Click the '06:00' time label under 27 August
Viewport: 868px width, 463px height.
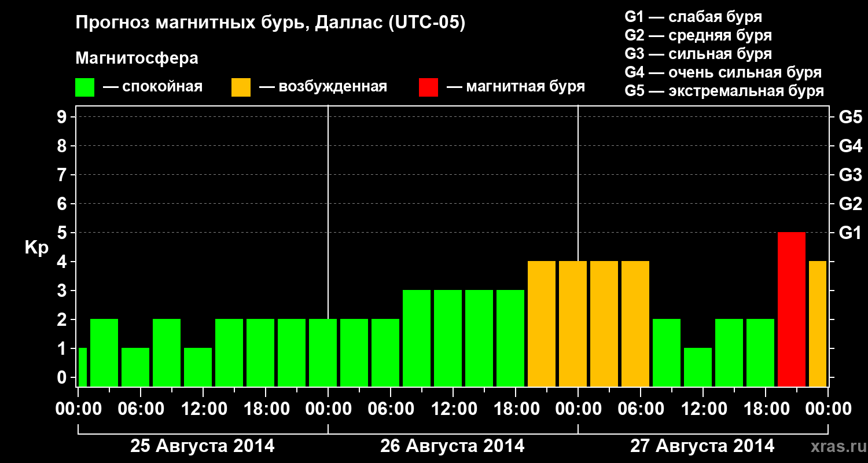(641, 409)
